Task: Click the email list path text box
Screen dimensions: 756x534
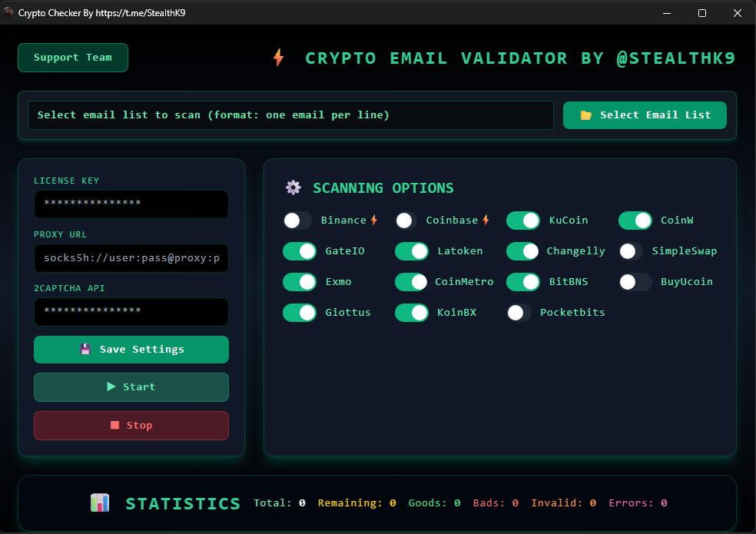Action: click(290, 115)
